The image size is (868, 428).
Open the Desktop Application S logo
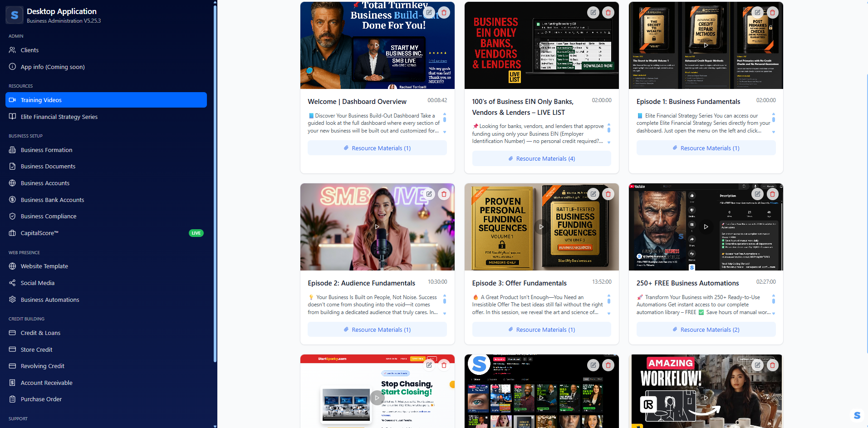[x=15, y=15]
